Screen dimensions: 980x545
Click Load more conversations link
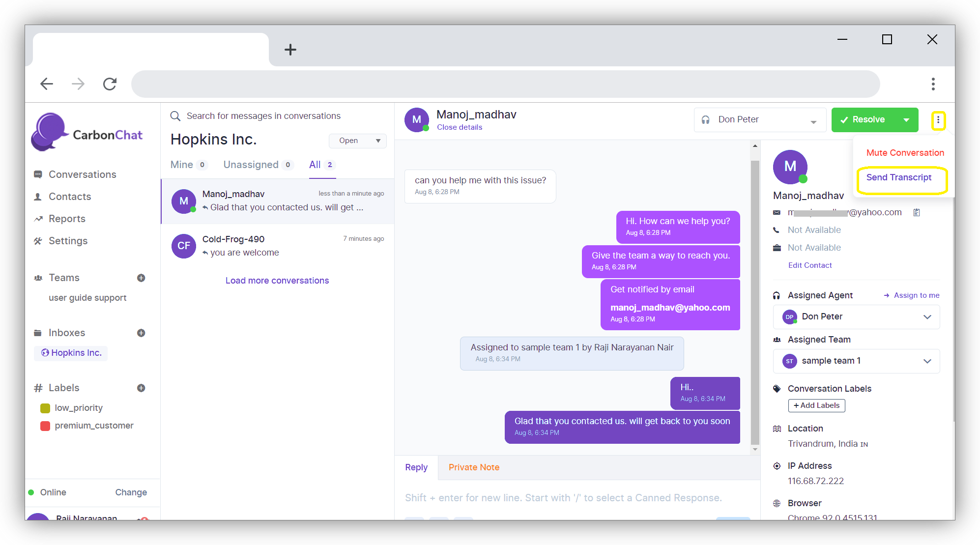277,281
